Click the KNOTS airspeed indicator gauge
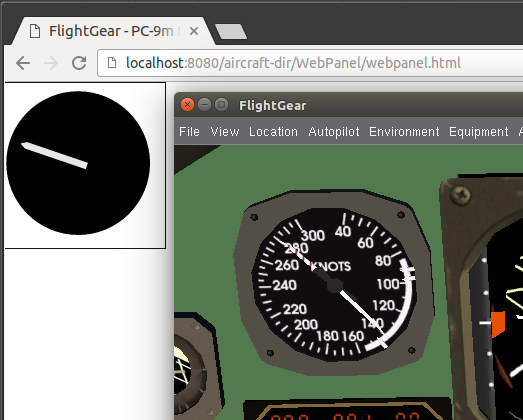Screen dimensions: 523x420 tap(334, 285)
